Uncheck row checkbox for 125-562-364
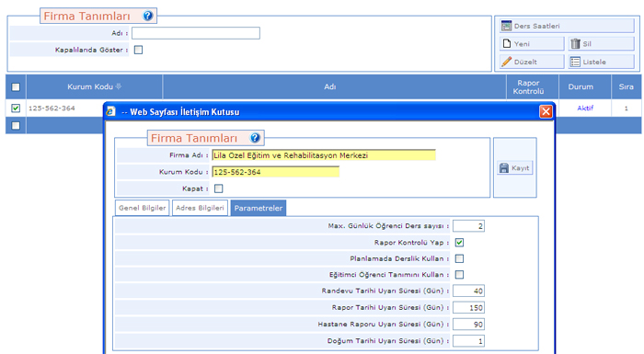Screen dimensions: 644x354 point(16,108)
